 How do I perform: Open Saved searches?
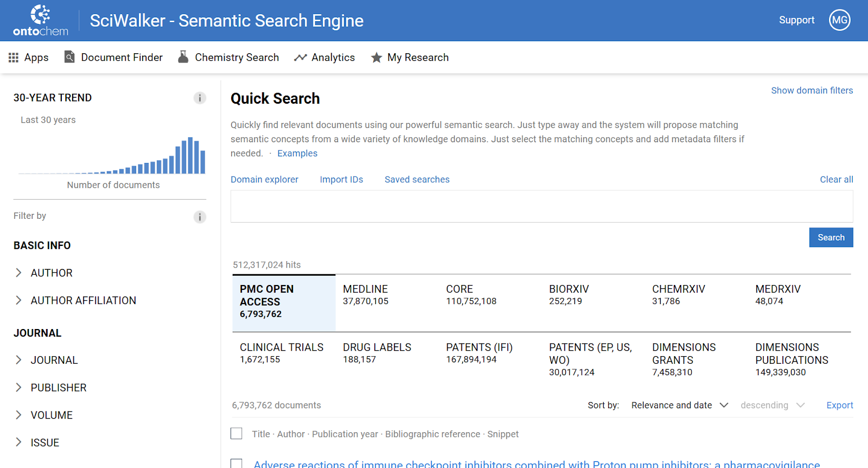click(x=417, y=179)
